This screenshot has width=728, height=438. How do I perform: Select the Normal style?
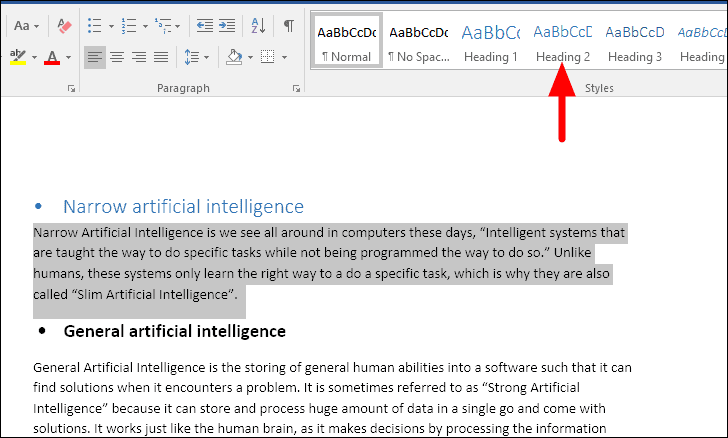click(x=347, y=41)
